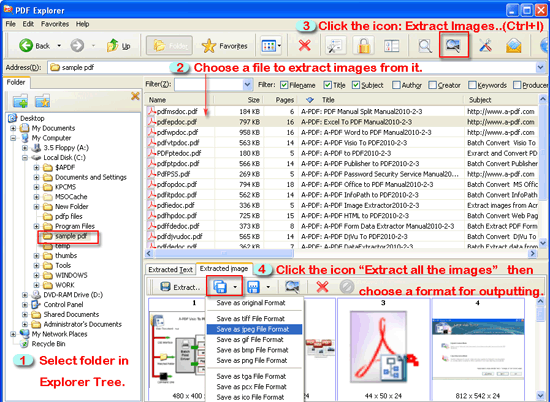Viewport: 550px width, 402px height.
Task: Click the image preview magnifier icon
Action: (x=292, y=287)
